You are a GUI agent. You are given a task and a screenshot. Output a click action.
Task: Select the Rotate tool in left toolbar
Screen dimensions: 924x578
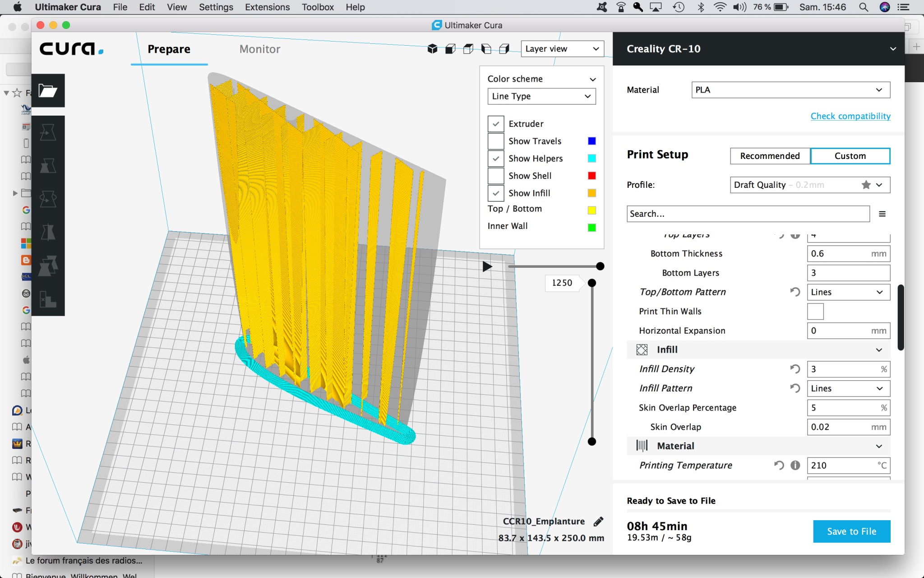(x=48, y=199)
